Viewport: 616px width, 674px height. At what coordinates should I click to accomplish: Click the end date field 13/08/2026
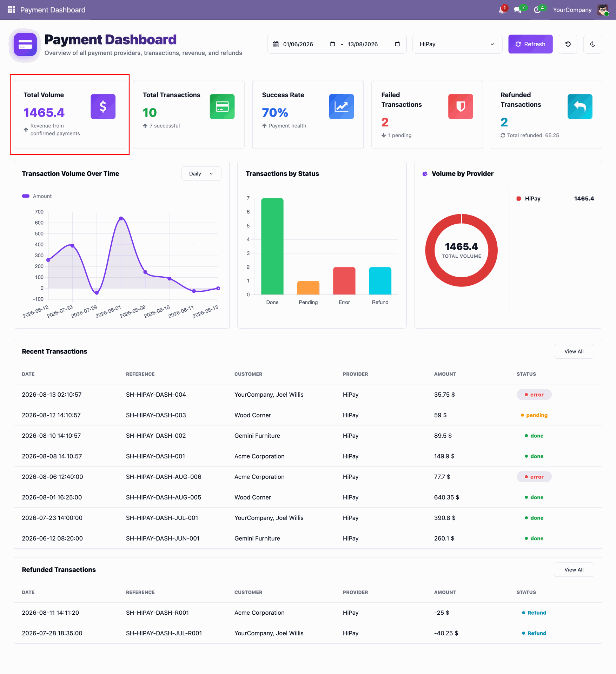coord(363,44)
